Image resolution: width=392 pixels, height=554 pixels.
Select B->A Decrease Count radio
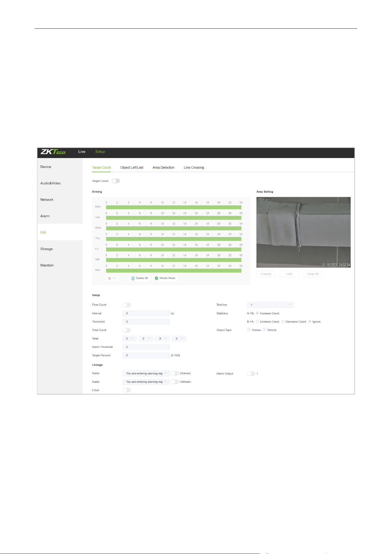283,322
